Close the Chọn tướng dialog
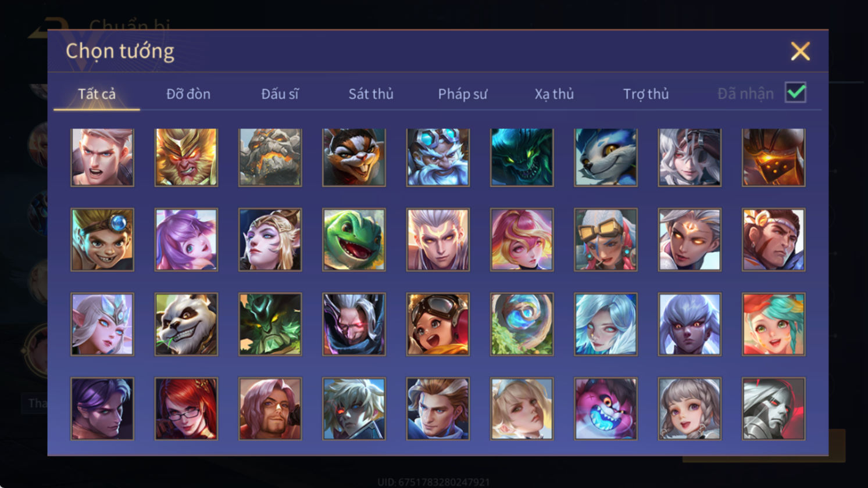The height and width of the screenshot is (488, 868). pos(800,52)
